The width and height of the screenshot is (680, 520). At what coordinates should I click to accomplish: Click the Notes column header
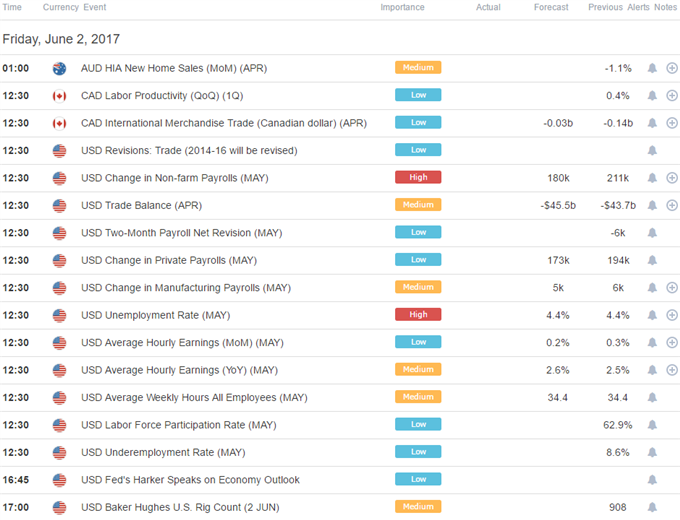[x=665, y=7]
